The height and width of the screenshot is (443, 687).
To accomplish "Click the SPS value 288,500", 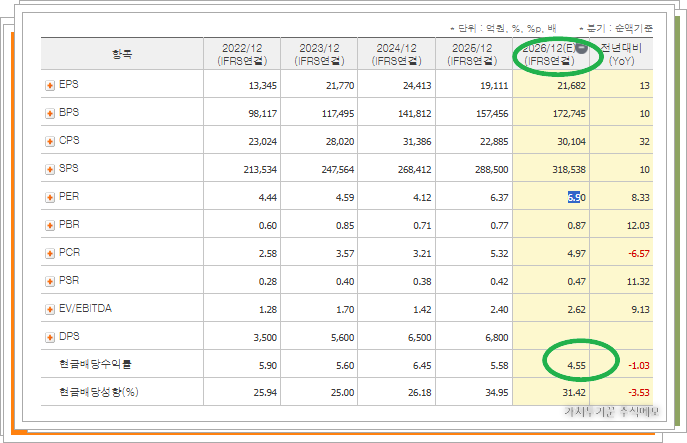I will (492, 170).
